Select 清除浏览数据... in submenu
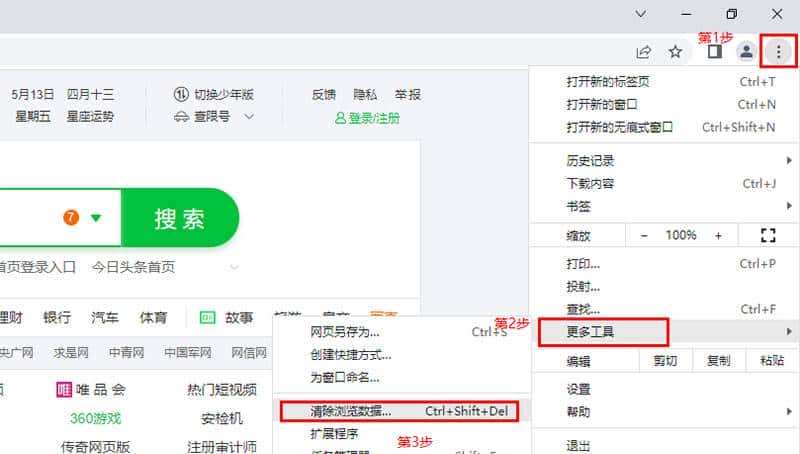This screenshot has height=454, width=800. click(x=402, y=411)
